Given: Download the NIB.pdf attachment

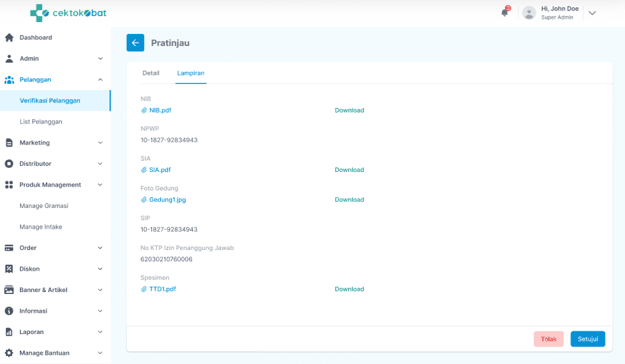Looking at the screenshot, I should click(350, 110).
